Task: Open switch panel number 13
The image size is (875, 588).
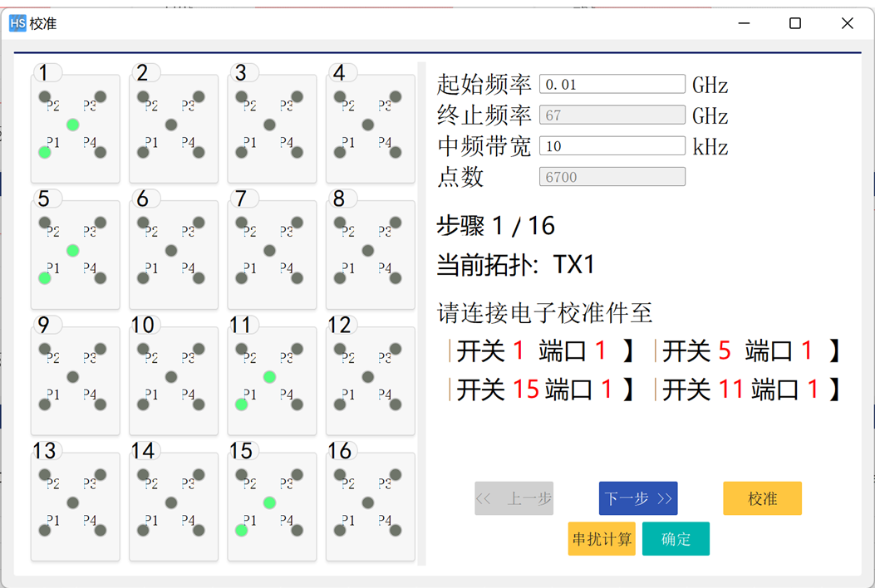Action: point(75,506)
